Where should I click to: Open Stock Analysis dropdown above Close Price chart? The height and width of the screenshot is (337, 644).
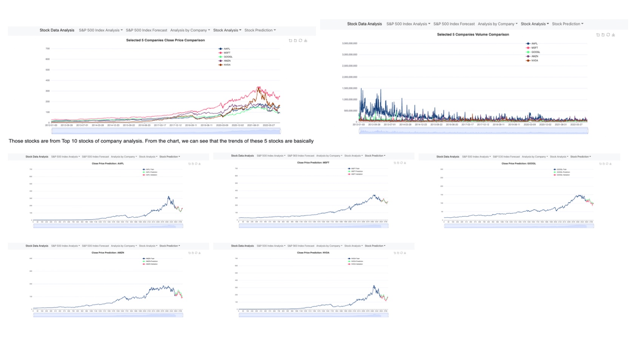227,30
